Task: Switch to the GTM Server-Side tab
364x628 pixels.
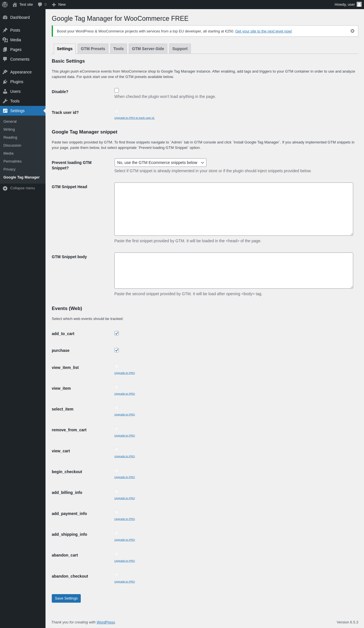Action: [x=148, y=49]
